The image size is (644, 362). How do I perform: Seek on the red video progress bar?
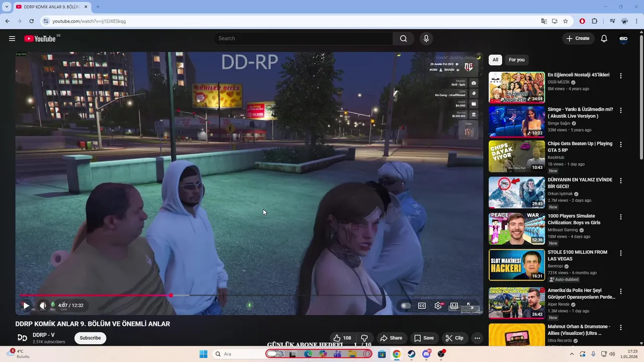[96, 295]
